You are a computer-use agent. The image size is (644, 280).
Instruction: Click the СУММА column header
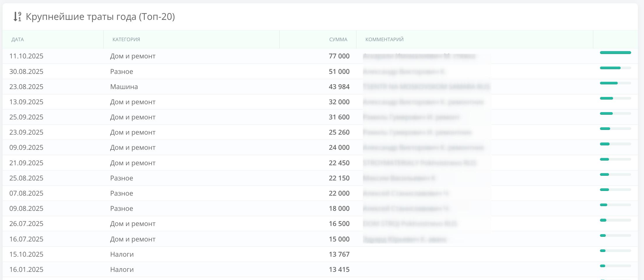pyautogui.click(x=338, y=39)
